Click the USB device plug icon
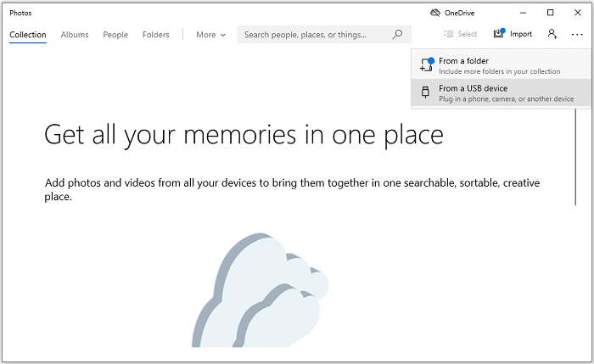 (x=426, y=92)
